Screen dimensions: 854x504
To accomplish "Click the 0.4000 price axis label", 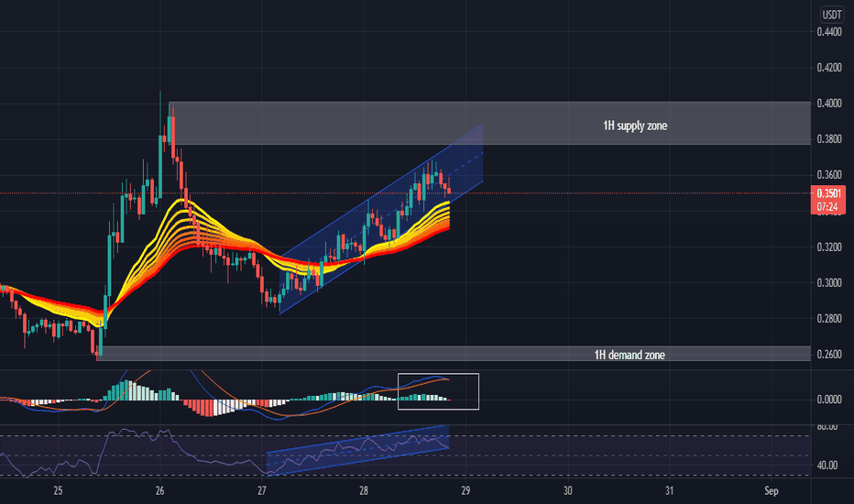I will [x=829, y=104].
